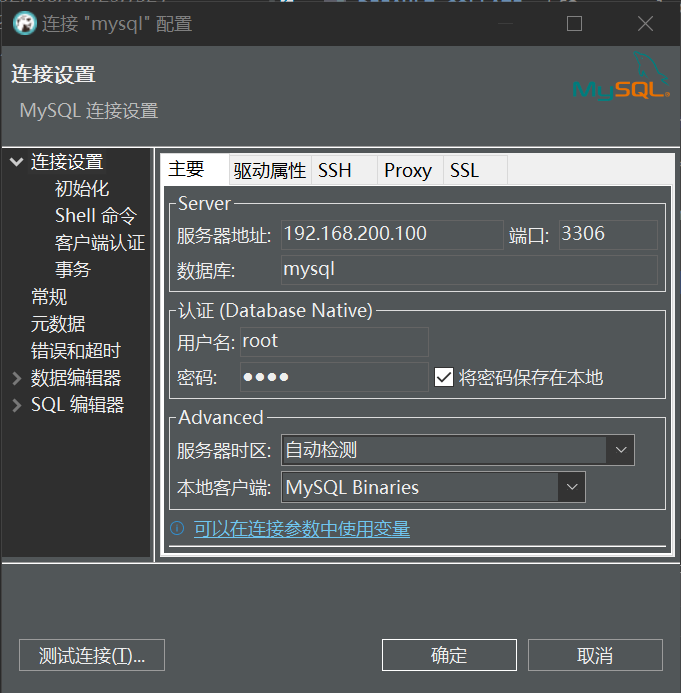The image size is (681, 693).
Task: Open the SSL tab
Action: (475, 170)
